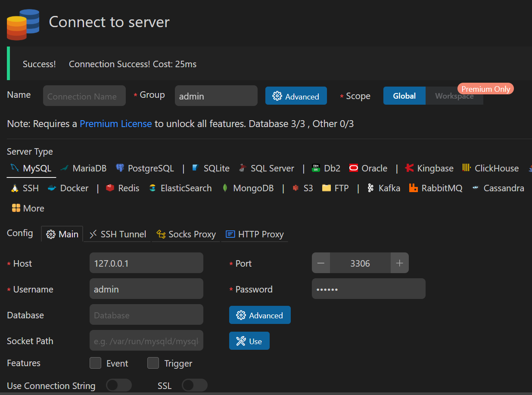
Task: Choose SSH server type
Action: click(25, 188)
